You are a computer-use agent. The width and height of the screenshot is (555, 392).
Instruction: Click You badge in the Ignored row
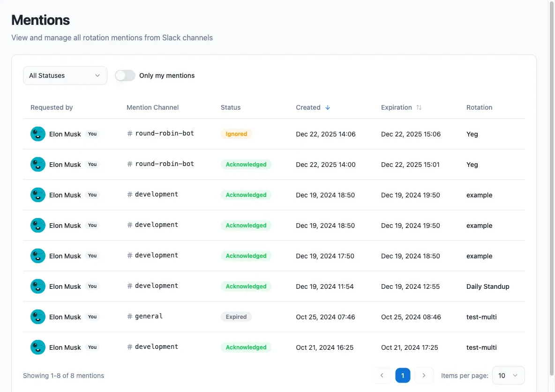coord(92,134)
